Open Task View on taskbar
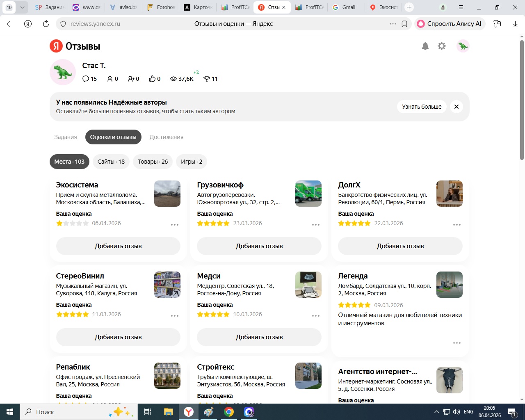This screenshot has width=525, height=420. 148,412
